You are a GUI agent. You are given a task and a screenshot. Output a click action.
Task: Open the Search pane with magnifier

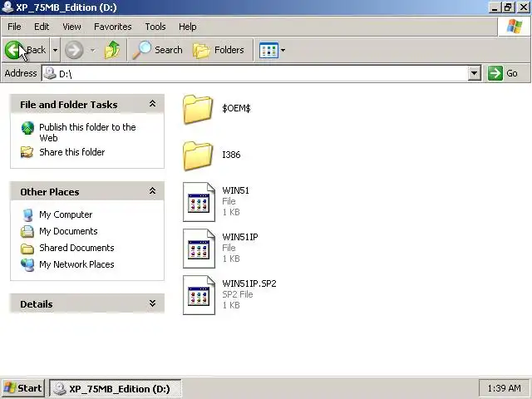pos(157,50)
